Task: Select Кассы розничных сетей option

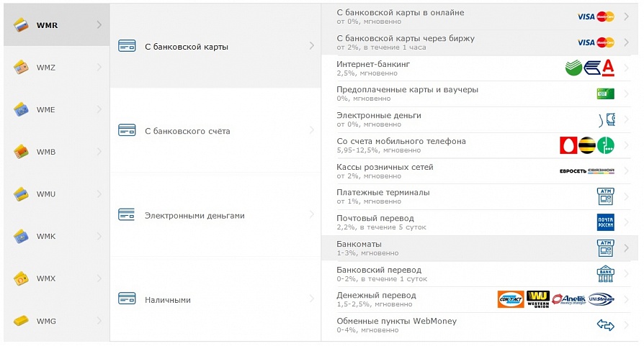Action: [479, 171]
